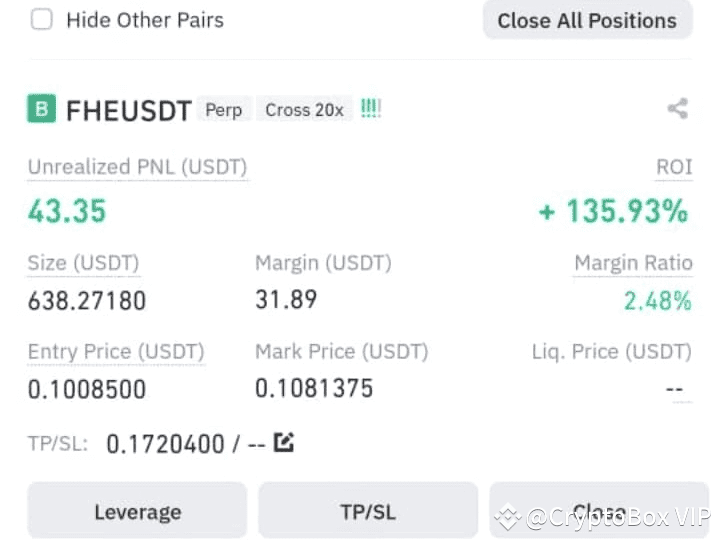The width and height of the screenshot is (720, 540).
Task: Click the Close position button
Action: coord(599,511)
